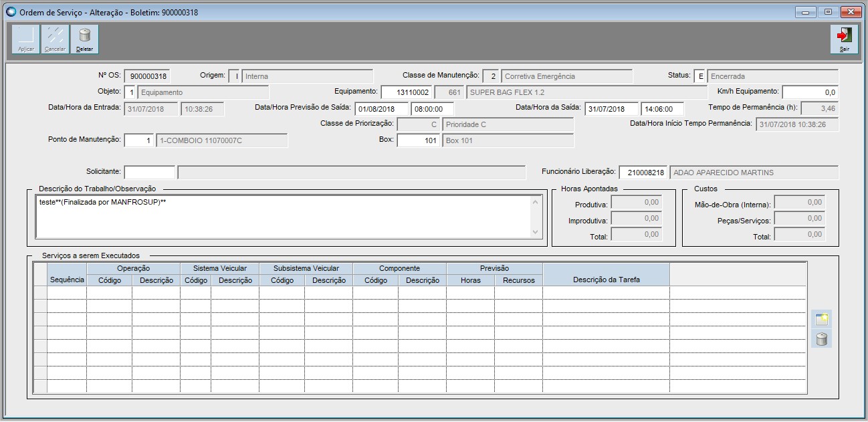Click the Aplicar toolbar button

click(26, 39)
